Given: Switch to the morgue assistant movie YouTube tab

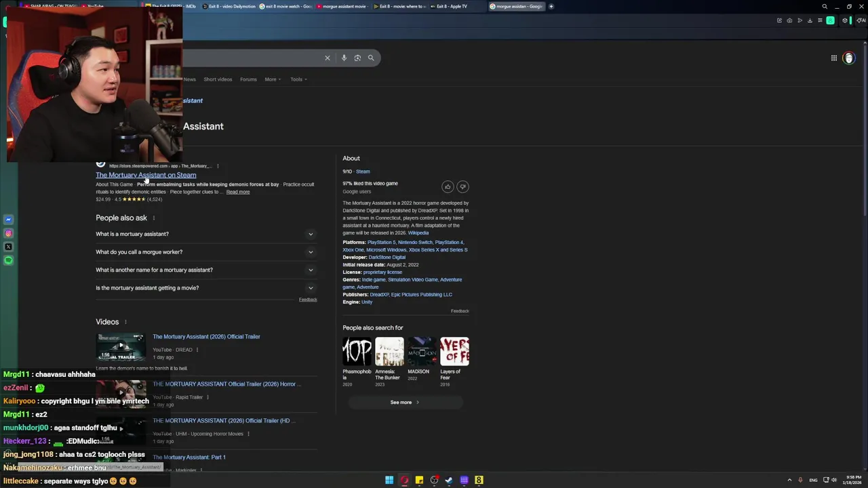Looking at the screenshot, I should point(342,6).
